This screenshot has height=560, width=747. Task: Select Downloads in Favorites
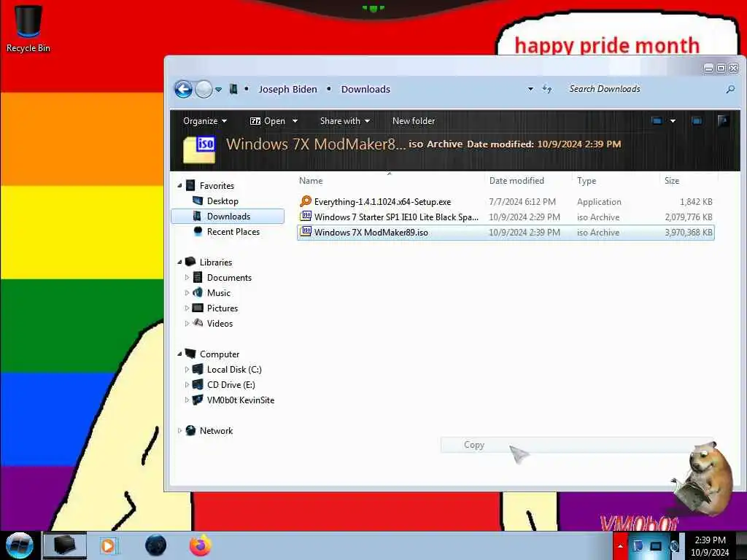[x=228, y=216]
